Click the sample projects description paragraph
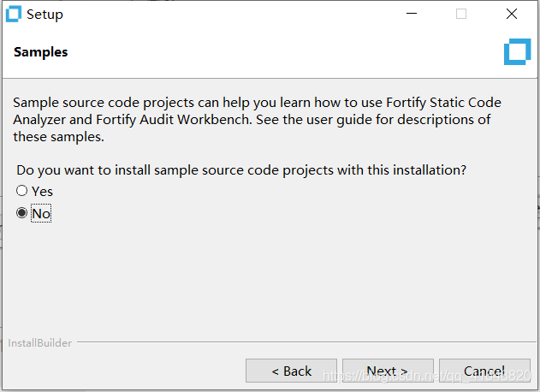 click(x=257, y=119)
